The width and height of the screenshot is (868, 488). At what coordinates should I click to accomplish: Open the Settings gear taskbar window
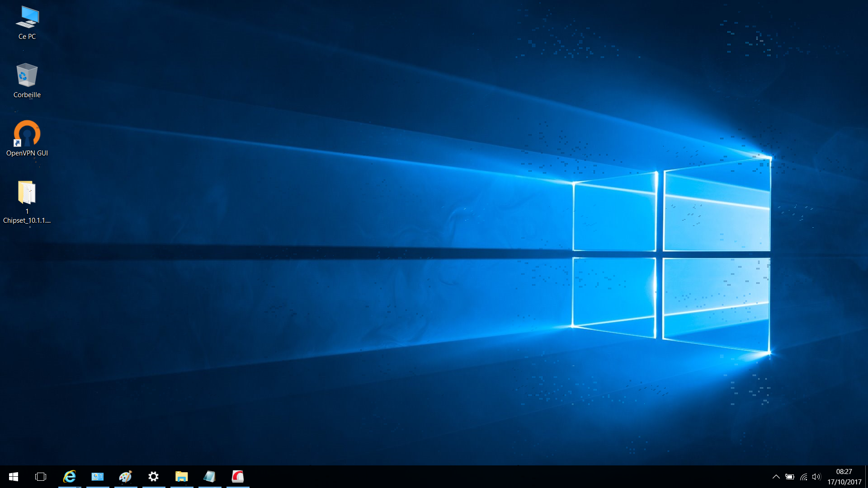[x=154, y=477]
